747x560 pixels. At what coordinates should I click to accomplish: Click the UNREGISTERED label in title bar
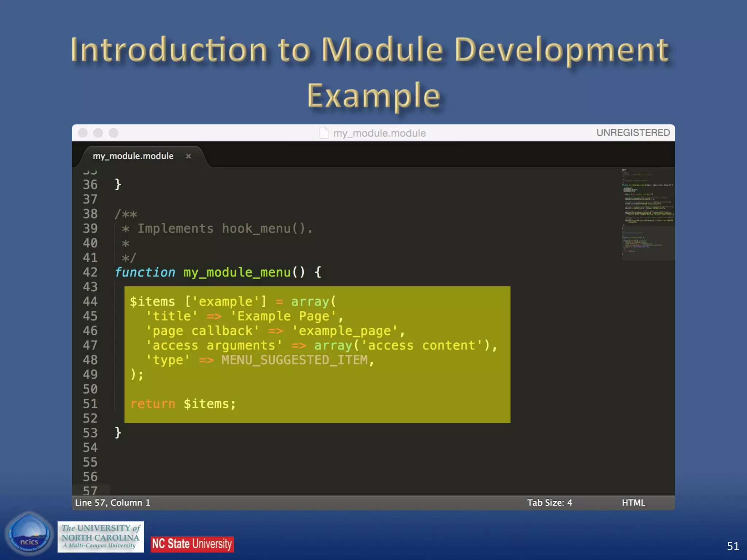[x=633, y=133]
